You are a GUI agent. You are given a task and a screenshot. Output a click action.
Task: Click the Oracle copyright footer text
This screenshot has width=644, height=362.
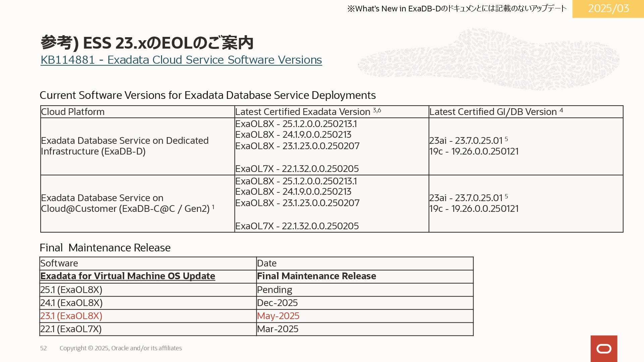tap(121, 348)
